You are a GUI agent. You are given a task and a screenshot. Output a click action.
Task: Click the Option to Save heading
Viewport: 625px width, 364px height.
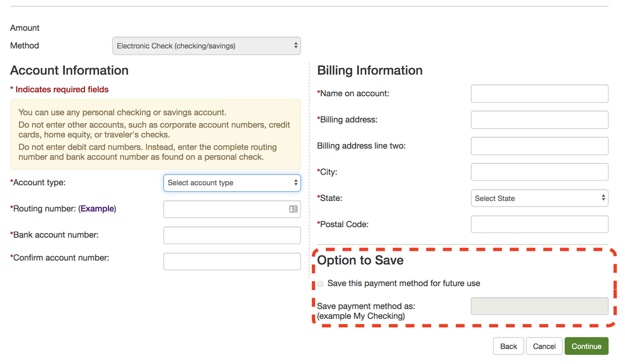pos(360,261)
